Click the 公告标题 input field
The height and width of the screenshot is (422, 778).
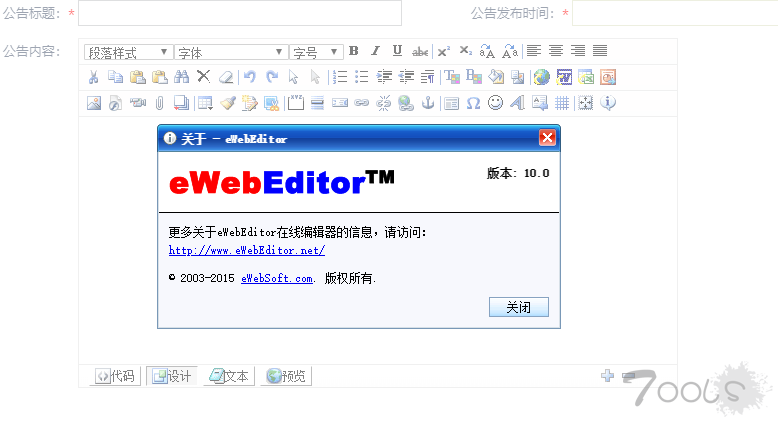coord(240,13)
